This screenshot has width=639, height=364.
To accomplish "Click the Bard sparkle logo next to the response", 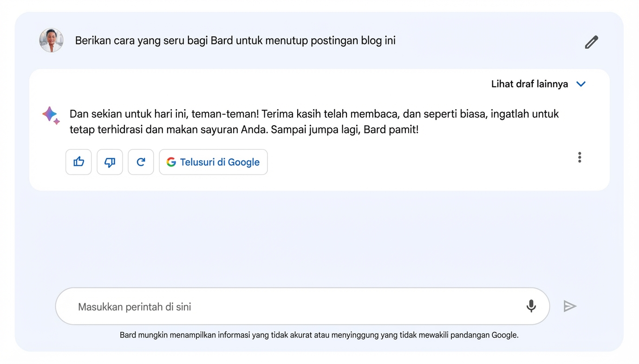I will click(50, 116).
